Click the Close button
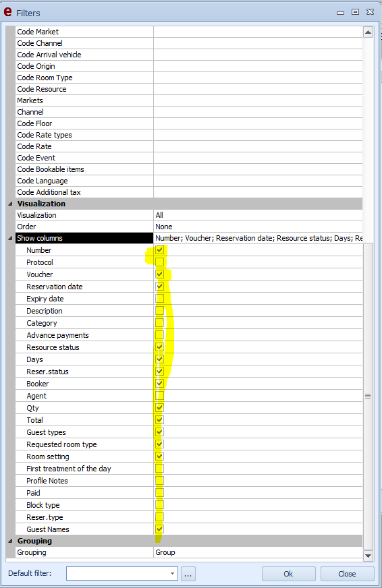 click(x=347, y=574)
